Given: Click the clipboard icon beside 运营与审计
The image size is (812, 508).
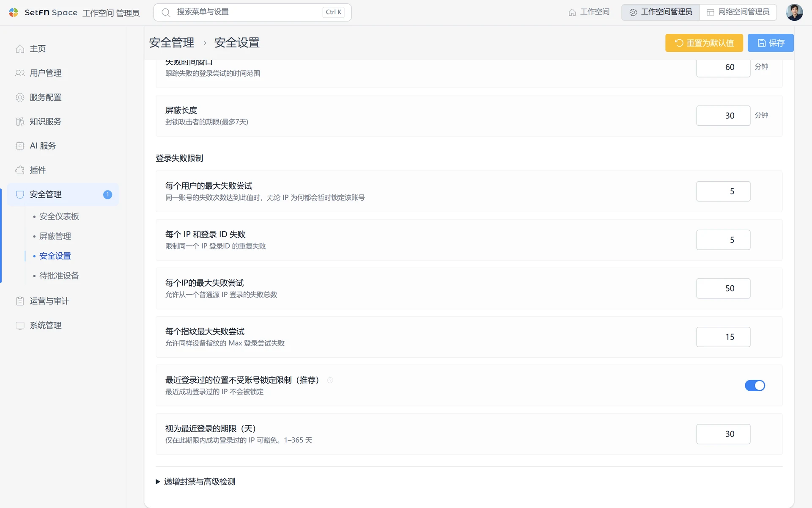Looking at the screenshot, I should click(20, 301).
